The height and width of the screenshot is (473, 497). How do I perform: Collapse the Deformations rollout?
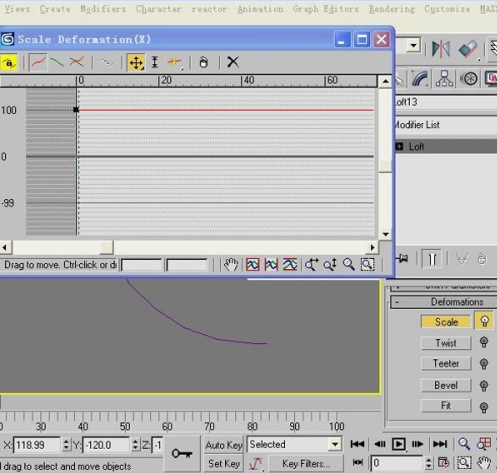pyautogui.click(x=444, y=302)
